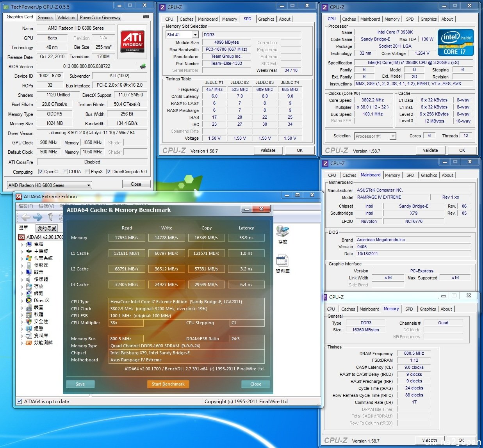Click the 顯示 monitor icon in AIDA64 tree

29,272
